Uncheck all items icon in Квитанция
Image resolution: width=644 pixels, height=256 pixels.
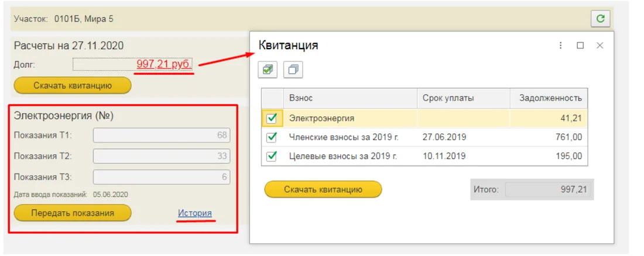(293, 70)
